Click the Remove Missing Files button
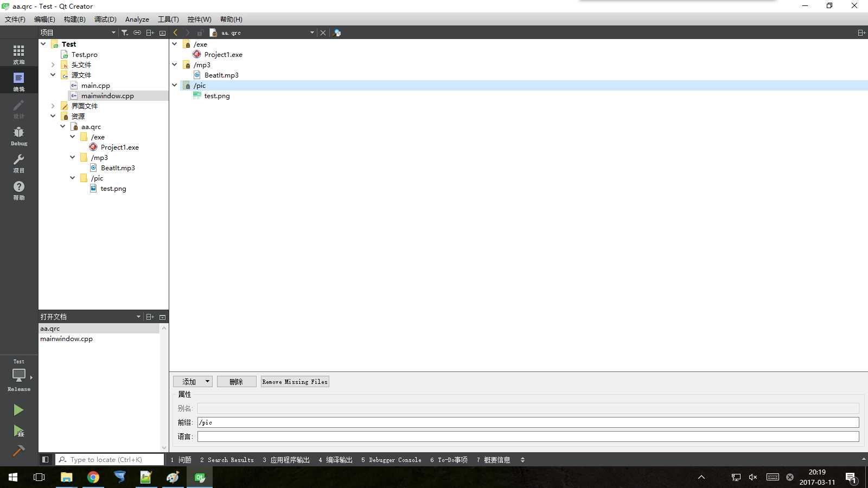868x488 pixels. click(295, 382)
